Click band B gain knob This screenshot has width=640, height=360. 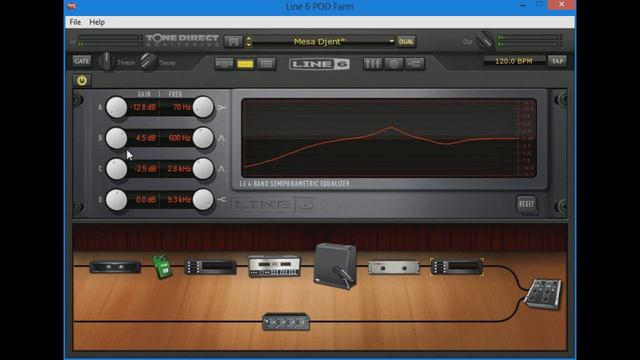click(x=116, y=138)
